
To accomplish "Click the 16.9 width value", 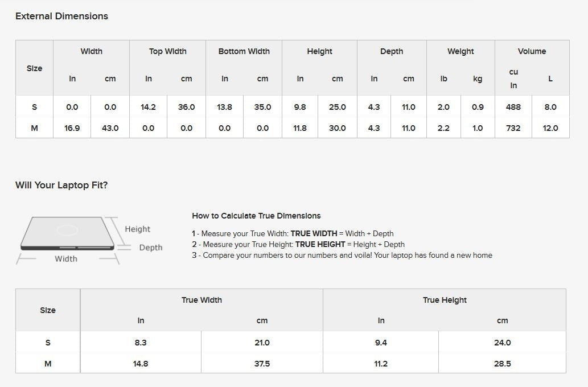I will pos(72,128).
